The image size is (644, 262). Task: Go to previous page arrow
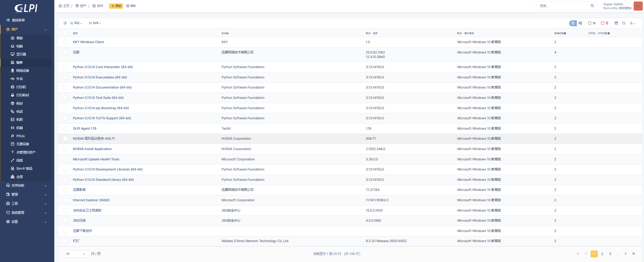586,254
